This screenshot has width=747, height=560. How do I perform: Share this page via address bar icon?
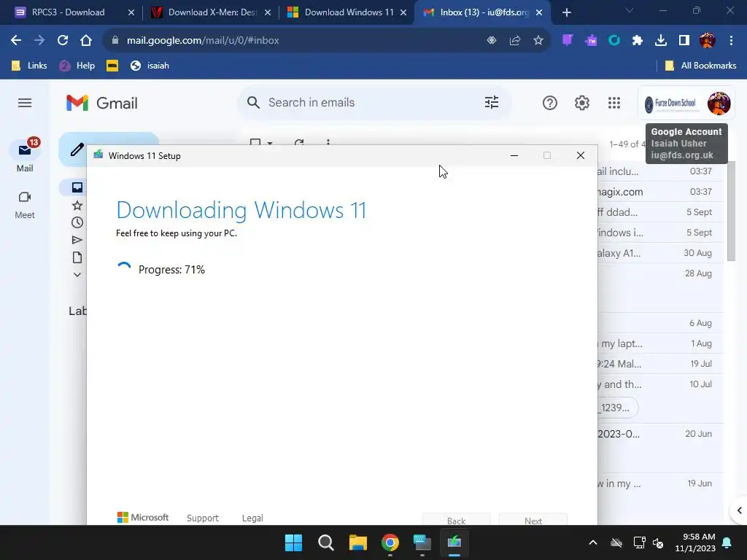pyautogui.click(x=515, y=41)
